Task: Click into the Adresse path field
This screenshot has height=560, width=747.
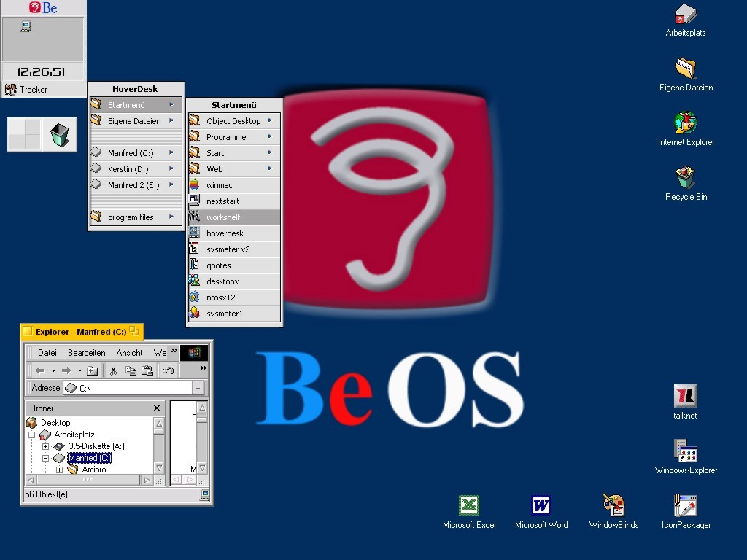Action: click(x=135, y=389)
